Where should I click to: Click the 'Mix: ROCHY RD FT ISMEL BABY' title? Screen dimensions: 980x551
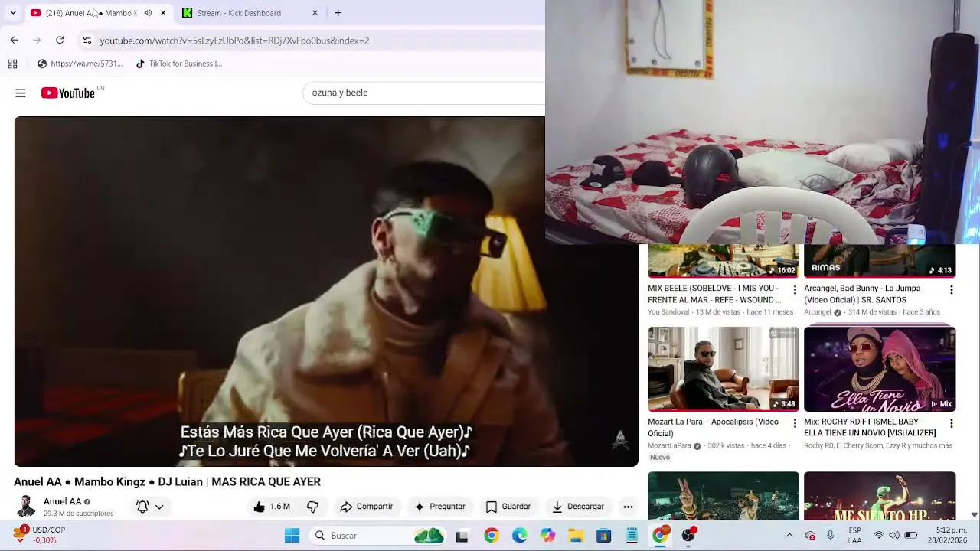point(870,427)
